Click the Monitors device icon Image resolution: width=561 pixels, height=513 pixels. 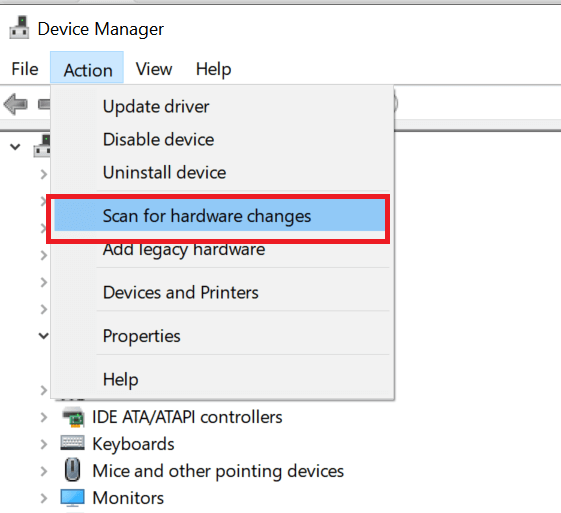click(x=73, y=498)
